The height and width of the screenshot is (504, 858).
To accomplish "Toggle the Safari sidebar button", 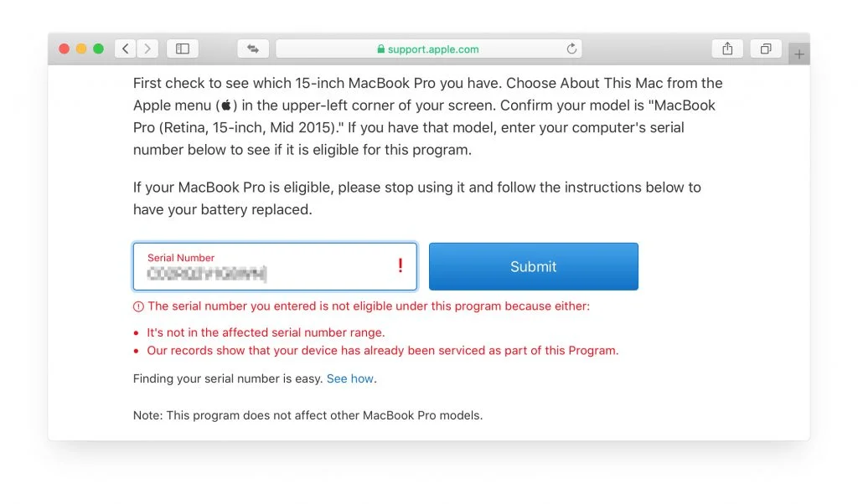I will click(182, 49).
